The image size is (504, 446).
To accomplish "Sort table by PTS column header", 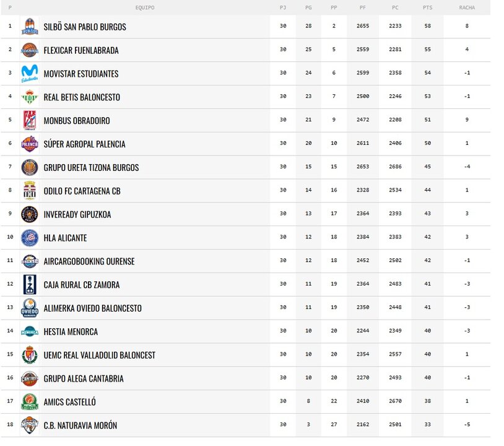I will coord(427,7).
